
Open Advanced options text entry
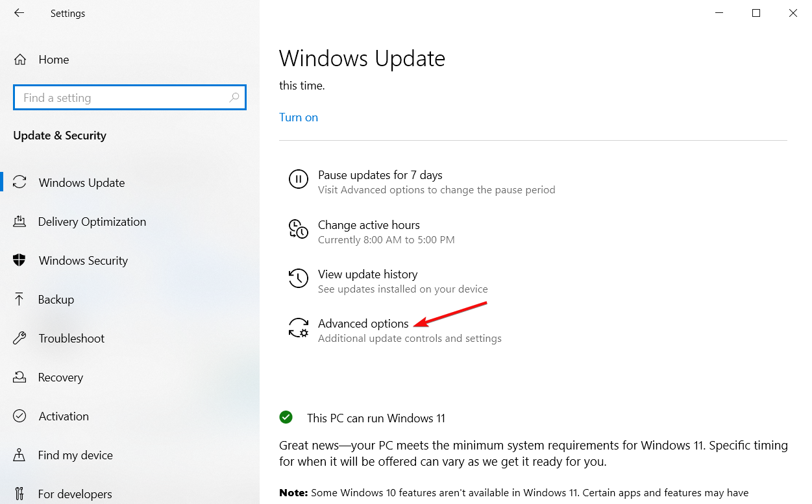(x=363, y=324)
